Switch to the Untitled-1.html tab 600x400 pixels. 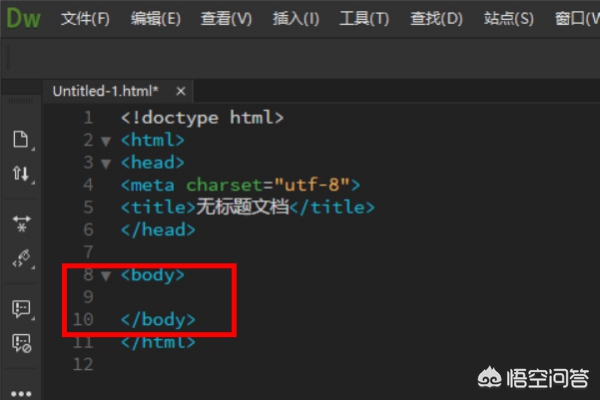tap(105, 91)
